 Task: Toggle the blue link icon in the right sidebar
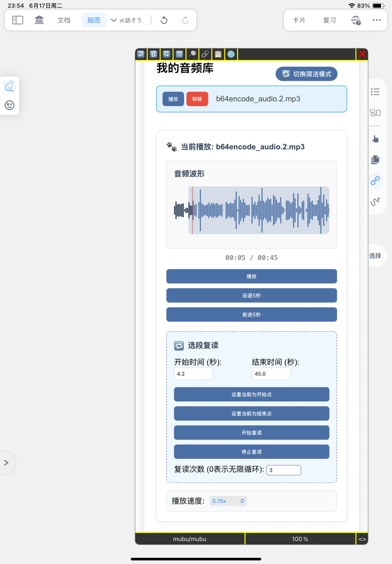(x=376, y=180)
